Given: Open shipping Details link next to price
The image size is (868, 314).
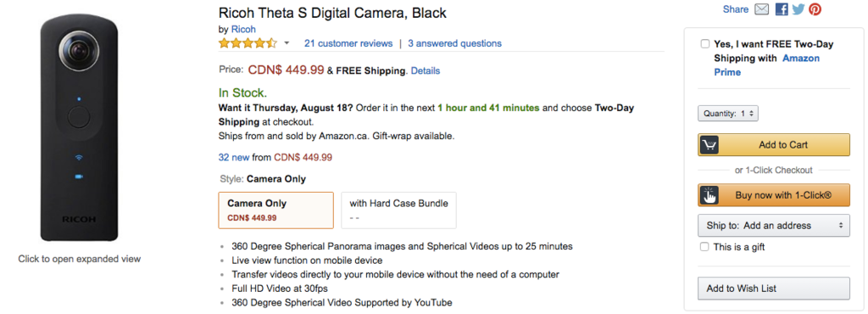Looking at the screenshot, I should tap(426, 71).
